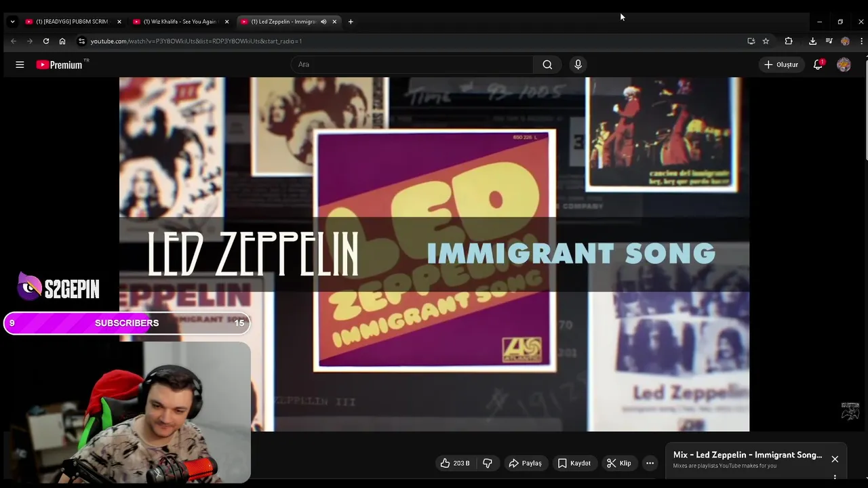View site information icon in address bar
The height and width of the screenshot is (488, 868).
coord(81,41)
